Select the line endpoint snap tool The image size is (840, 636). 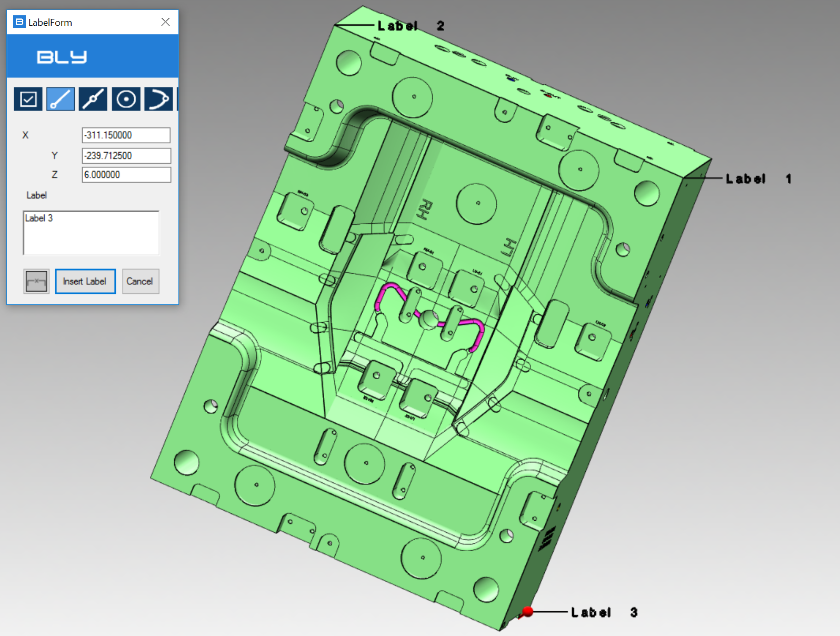coord(61,99)
